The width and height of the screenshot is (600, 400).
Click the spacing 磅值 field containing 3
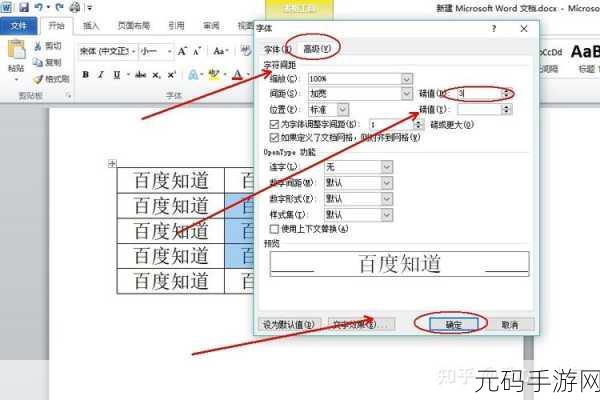click(480, 93)
